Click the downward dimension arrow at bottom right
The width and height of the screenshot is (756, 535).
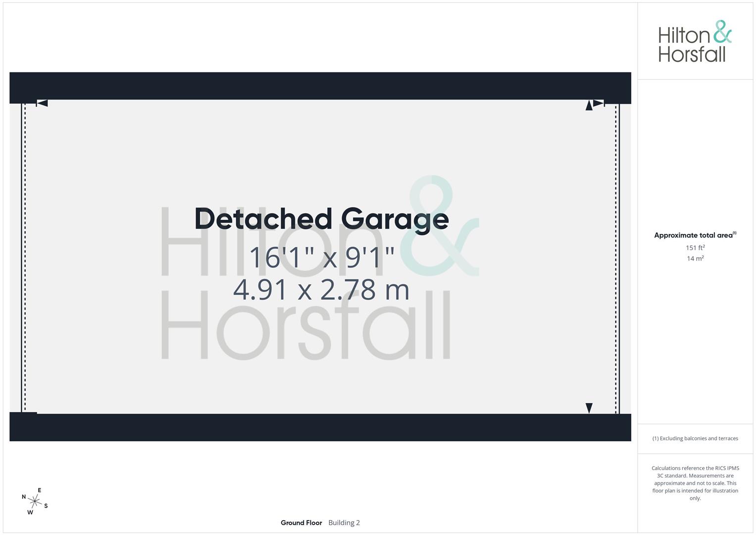point(589,408)
